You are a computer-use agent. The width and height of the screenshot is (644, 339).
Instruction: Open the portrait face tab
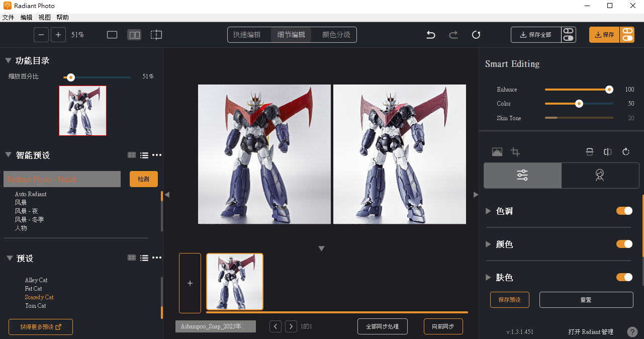click(600, 175)
